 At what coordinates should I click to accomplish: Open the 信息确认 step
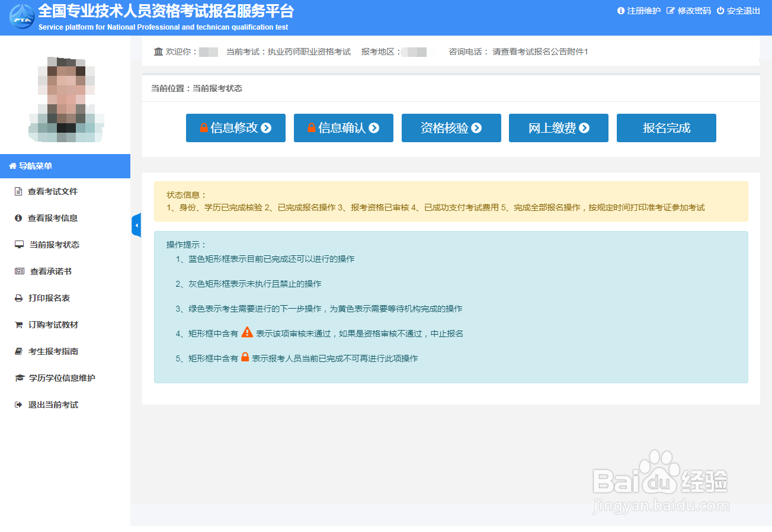pos(343,127)
